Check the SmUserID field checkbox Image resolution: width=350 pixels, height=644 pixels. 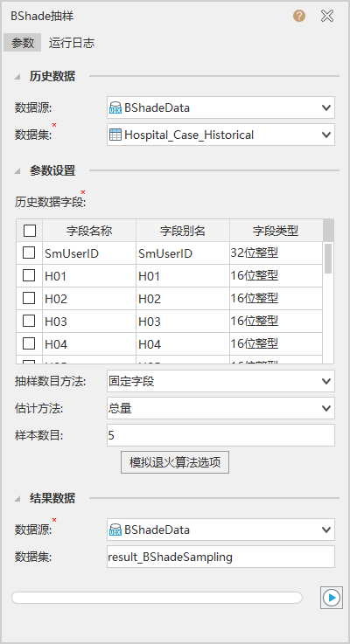29,253
